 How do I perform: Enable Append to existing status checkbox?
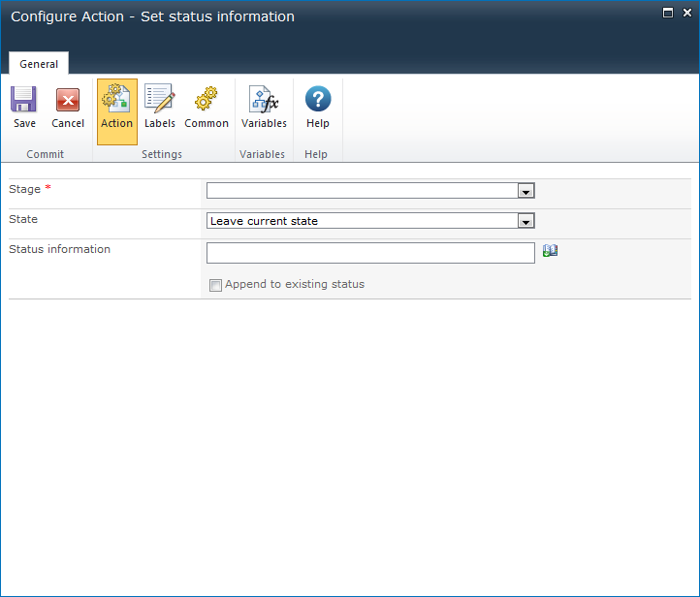[x=216, y=285]
